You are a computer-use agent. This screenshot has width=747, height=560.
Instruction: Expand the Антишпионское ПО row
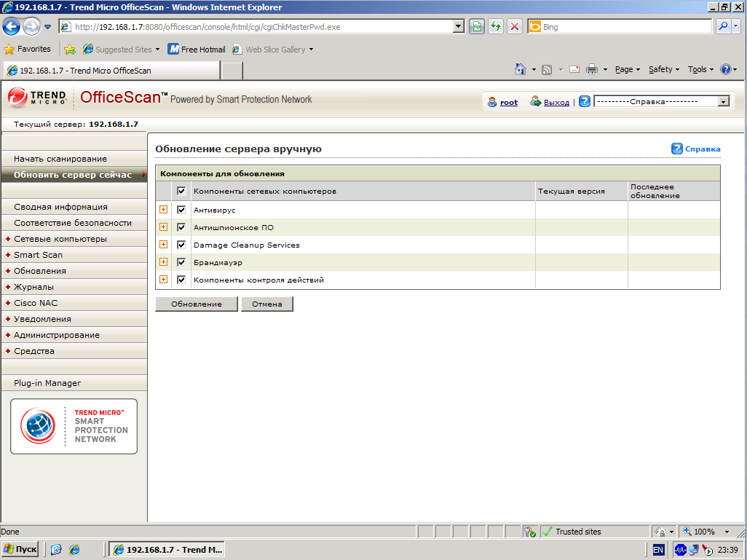(x=163, y=227)
